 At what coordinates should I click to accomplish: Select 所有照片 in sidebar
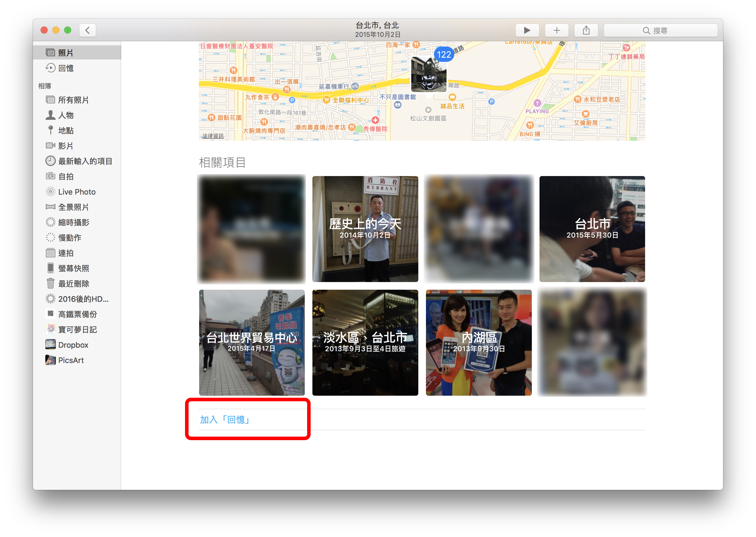70,99
